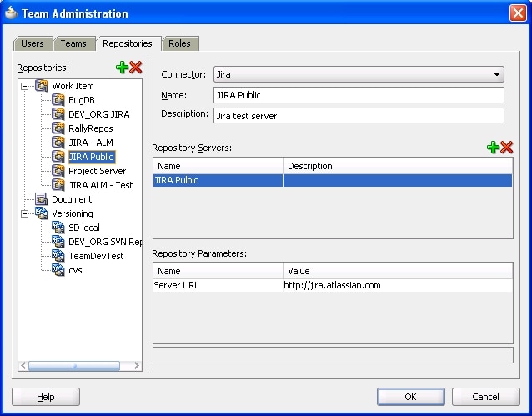Click the JIRA Public repository icon
The width and height of the screenshot is (532, 416).
[58, 157]
